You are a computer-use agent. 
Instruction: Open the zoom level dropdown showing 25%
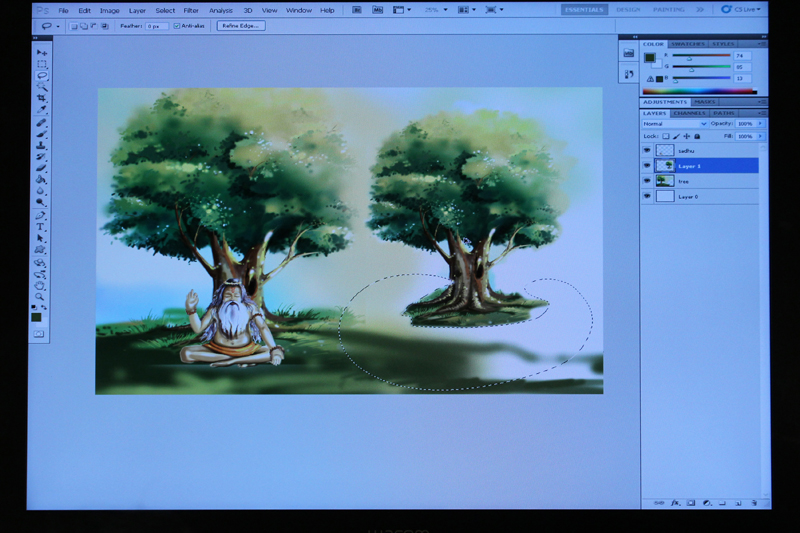tap(433, 10)
